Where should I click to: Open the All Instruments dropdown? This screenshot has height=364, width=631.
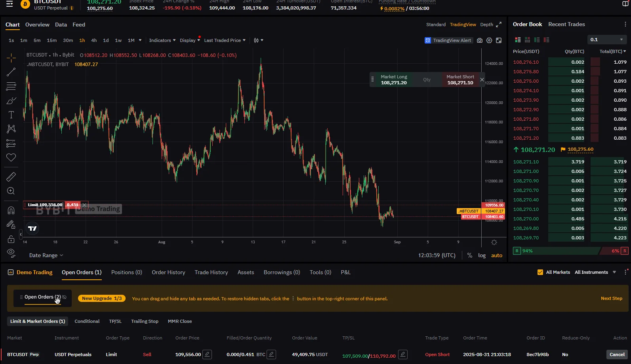pos(595,272)
